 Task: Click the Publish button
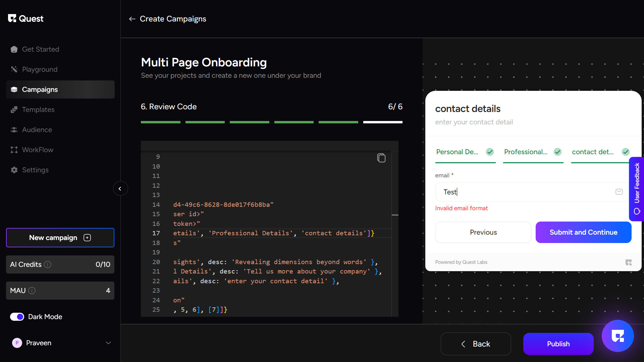tap(558, 344)
